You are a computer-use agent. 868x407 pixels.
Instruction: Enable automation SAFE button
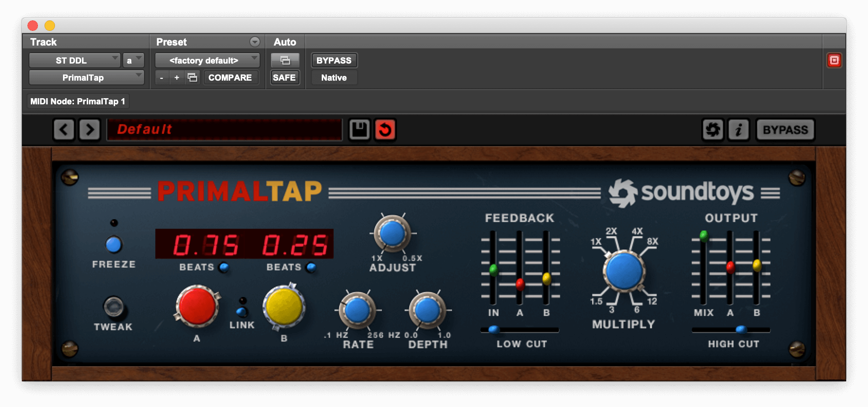[284, 77]
